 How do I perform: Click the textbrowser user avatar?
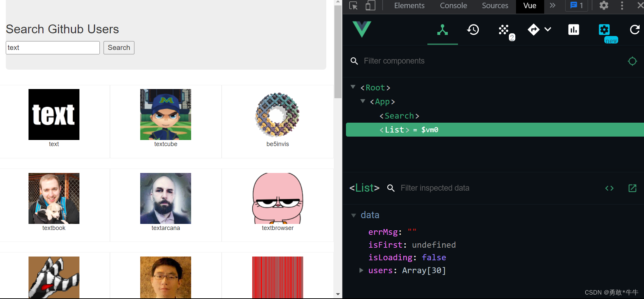coord(278,198)
